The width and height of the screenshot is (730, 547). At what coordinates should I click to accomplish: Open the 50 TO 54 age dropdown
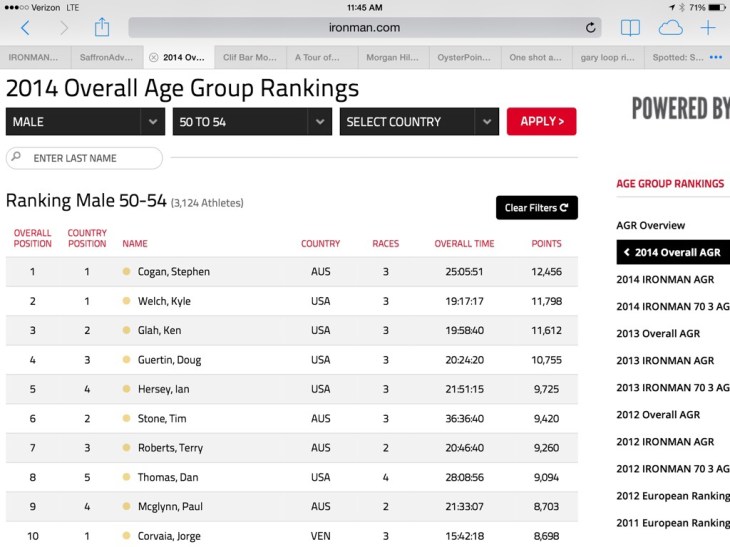252,122
